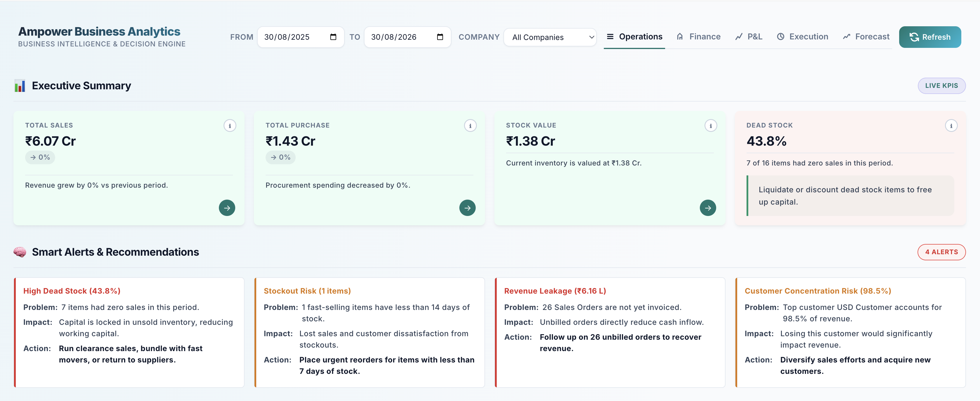Click the FROM date field 30/08/2025
This screenshot has width=980, height=401.
301,37
